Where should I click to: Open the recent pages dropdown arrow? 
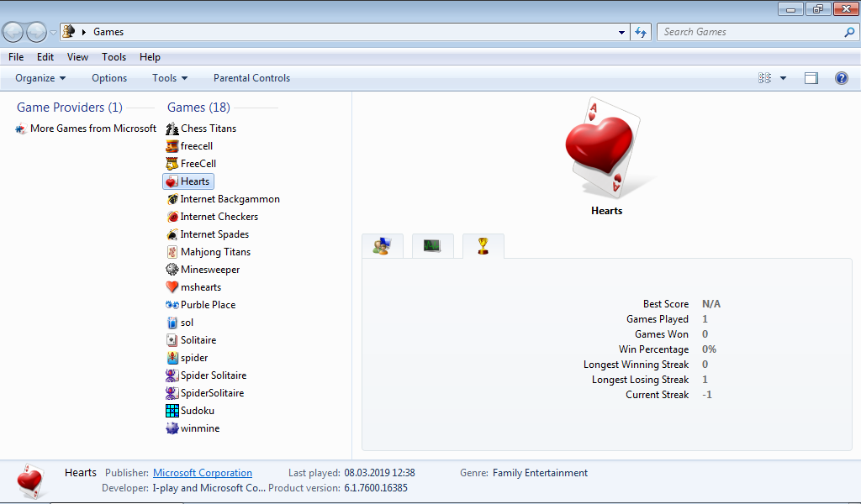pos(53,33)
